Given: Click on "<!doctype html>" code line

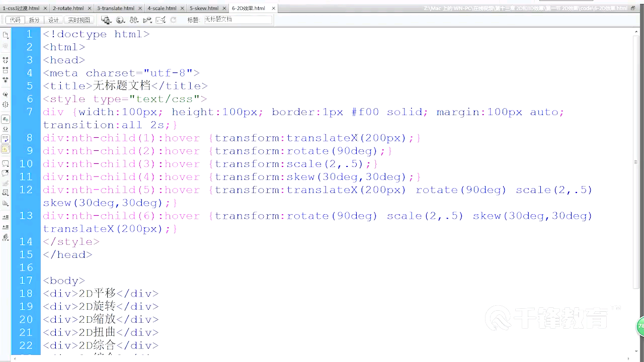Looking at the screenshot, I should (96, 34).
